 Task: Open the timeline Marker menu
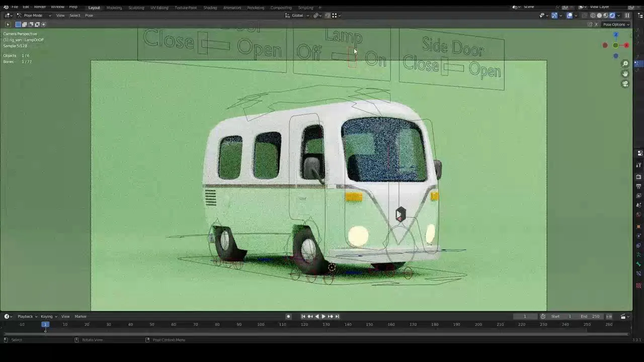click(x=80, y=316)
